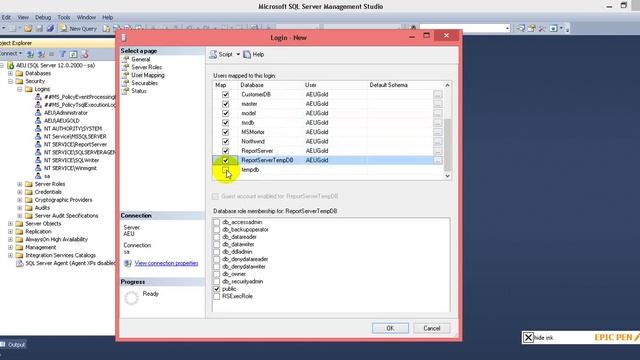Image resolution: width=640 pixels, height=360 pixels.
Task: Open the Help menu in the menu bar
Action: coord(107,18)
